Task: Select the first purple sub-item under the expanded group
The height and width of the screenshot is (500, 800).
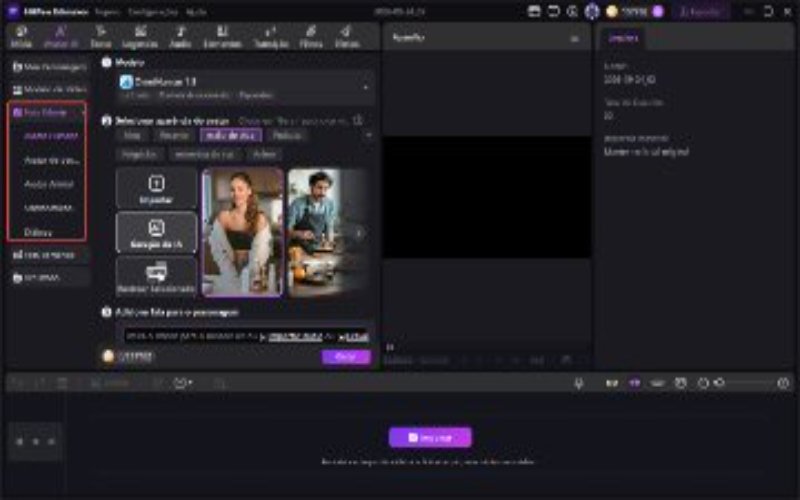Action: click(x=51, y=136)
